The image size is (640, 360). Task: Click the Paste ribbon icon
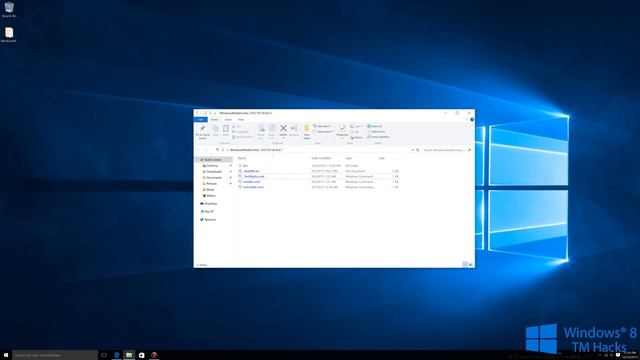225,131
